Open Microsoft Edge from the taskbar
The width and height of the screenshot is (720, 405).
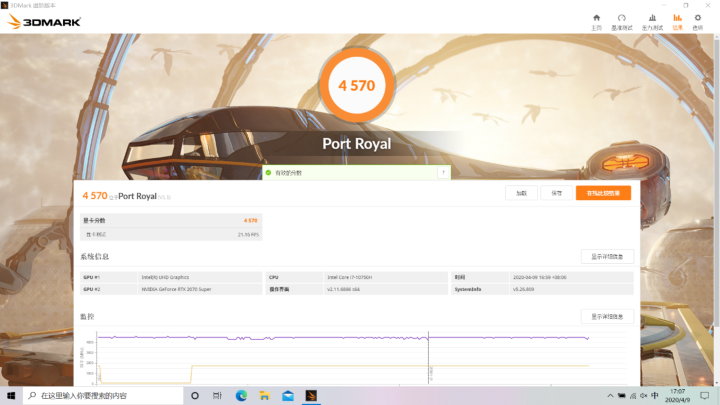241,395
